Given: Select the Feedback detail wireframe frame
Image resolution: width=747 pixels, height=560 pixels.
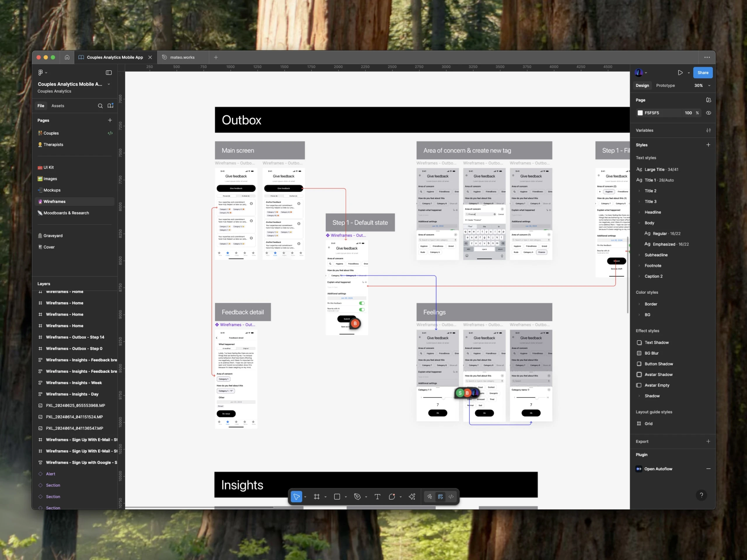Looking at the screenshot, I should (236, 379).
